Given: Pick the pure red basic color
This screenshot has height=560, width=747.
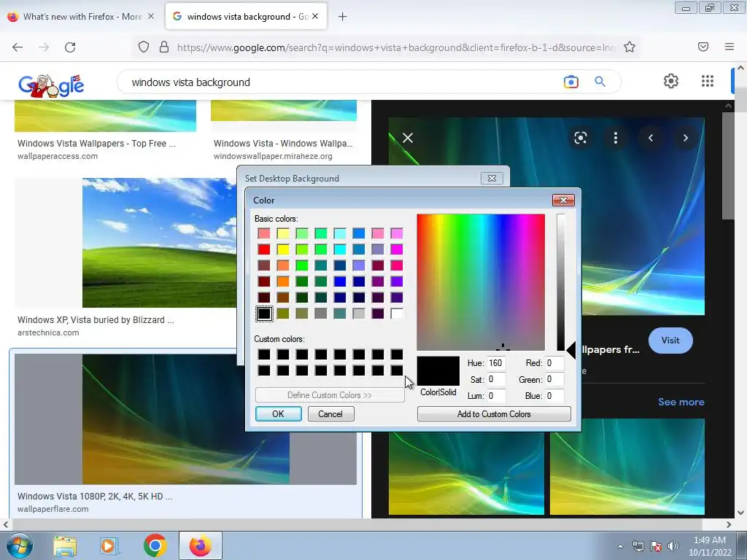Looking at the screenshot, I should coord(264,249).
